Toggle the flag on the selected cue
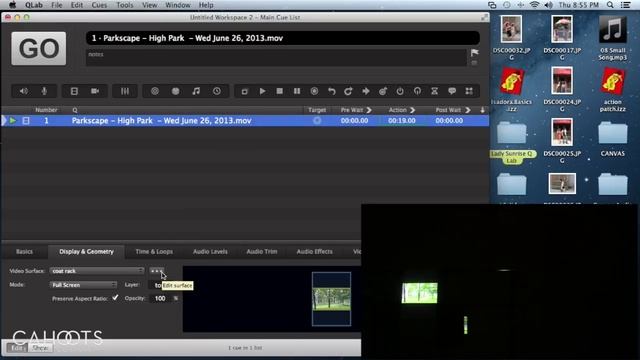640x360 pixels. click(474, 53)
